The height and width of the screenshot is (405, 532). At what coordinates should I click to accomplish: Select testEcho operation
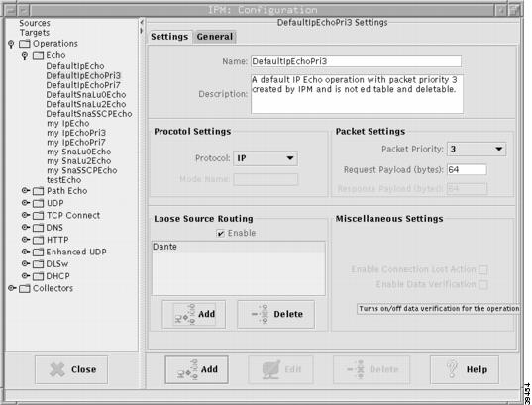pos(64,180)
